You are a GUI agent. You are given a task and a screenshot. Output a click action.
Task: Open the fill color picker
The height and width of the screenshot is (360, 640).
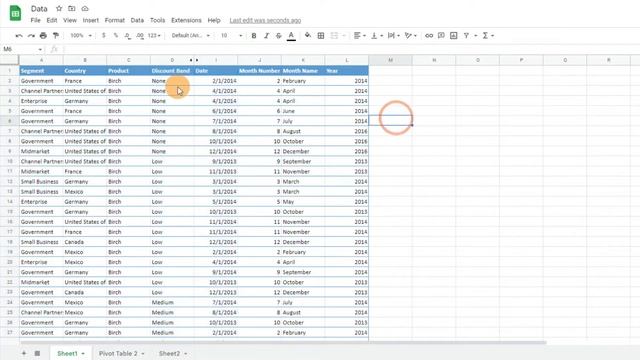coord(308,36)
